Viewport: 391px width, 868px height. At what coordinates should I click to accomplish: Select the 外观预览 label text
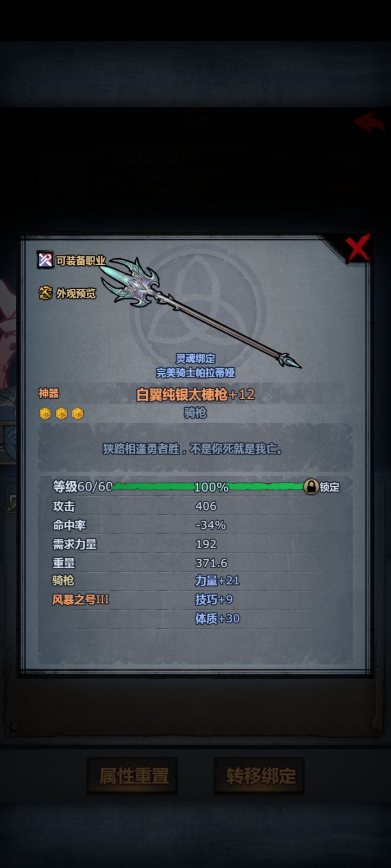tap(76, 293)
